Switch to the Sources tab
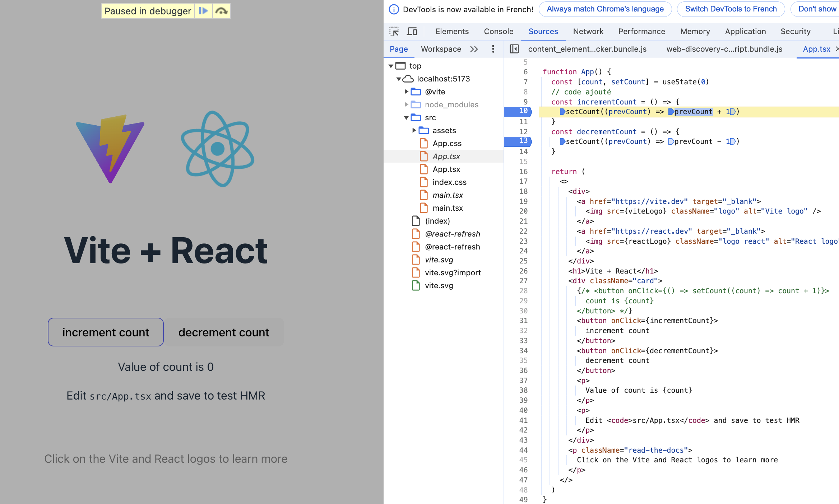 click(x=543, y=32)
